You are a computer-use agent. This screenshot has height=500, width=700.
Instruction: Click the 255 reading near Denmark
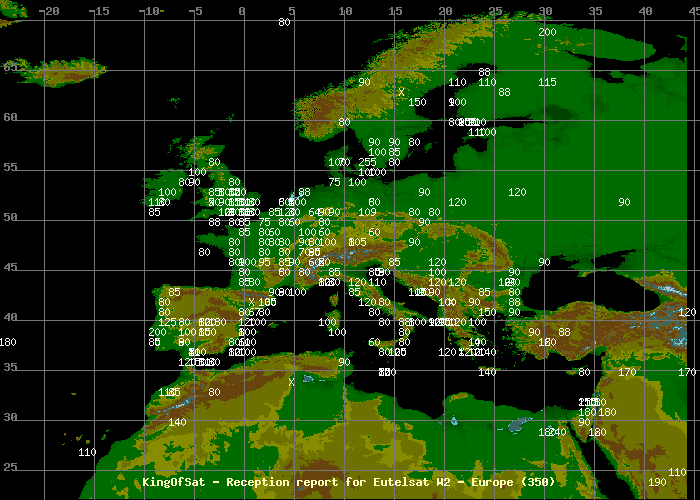coord(367,162)
